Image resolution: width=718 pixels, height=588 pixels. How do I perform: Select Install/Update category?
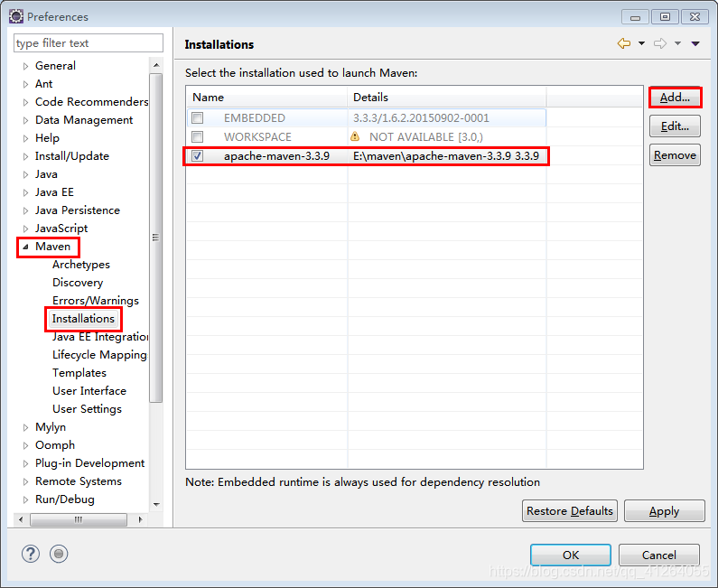pos(72,156)
